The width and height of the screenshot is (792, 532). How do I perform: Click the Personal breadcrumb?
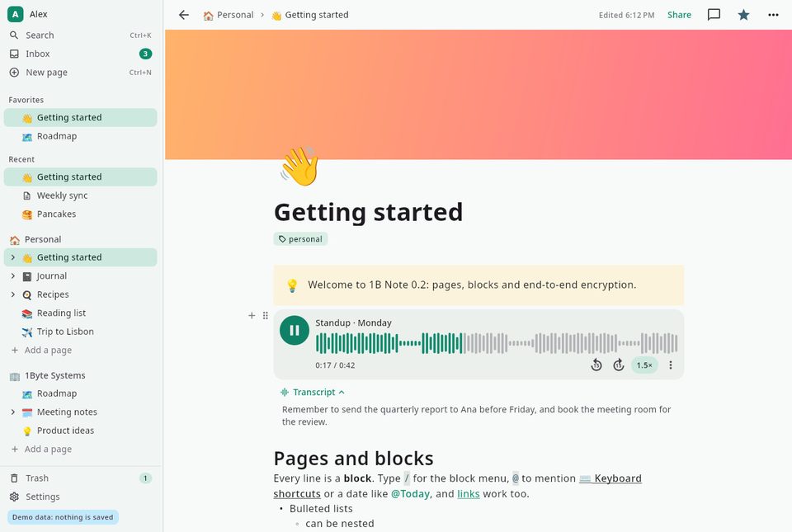coord(229,15)
